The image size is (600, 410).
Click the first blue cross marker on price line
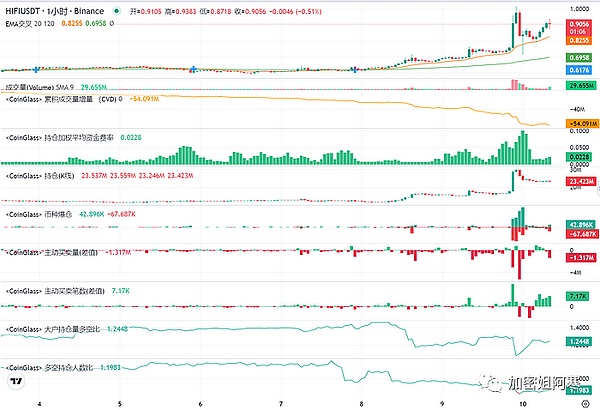35,69
